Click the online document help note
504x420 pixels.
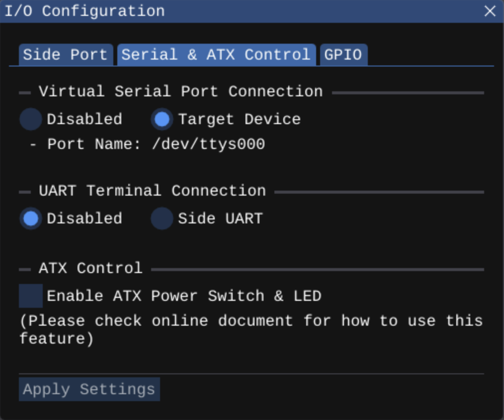click(251, 330)
